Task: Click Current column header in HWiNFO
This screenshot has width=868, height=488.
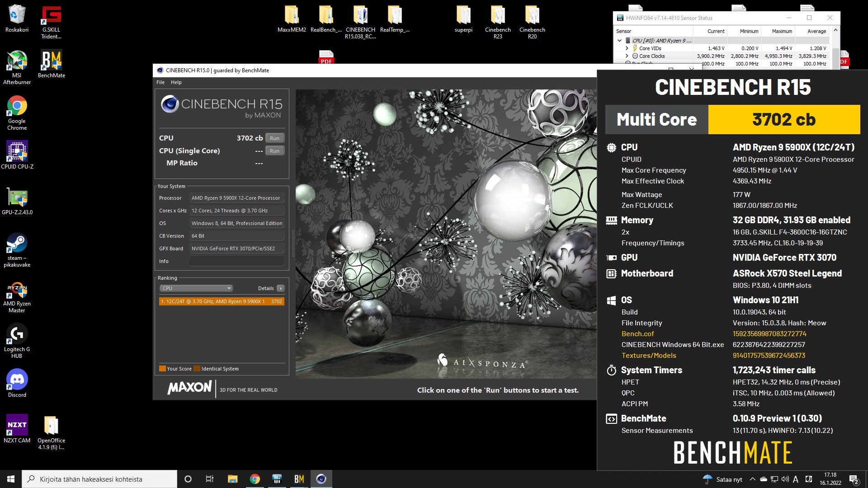Action: (x=716, y=31)
